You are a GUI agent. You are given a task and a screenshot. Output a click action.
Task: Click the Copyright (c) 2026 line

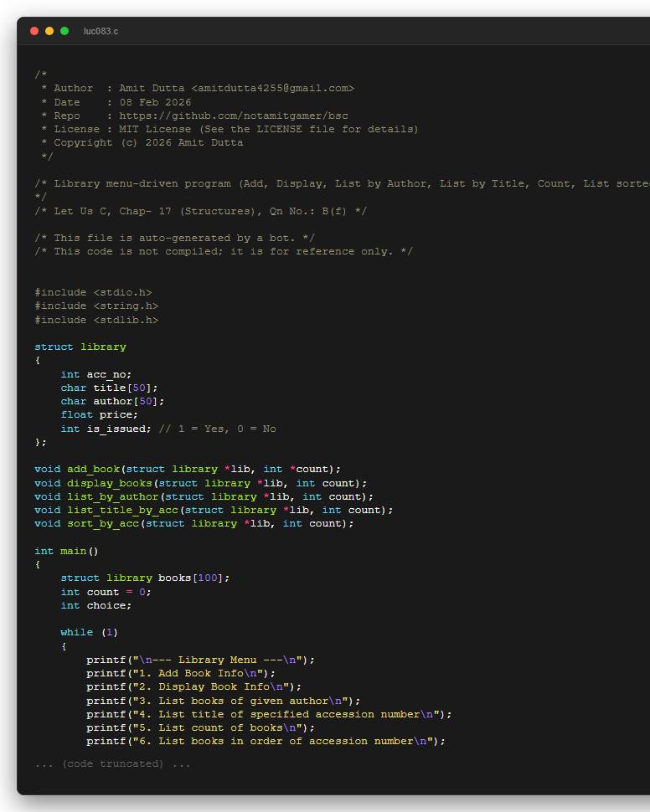click(142, 142)
